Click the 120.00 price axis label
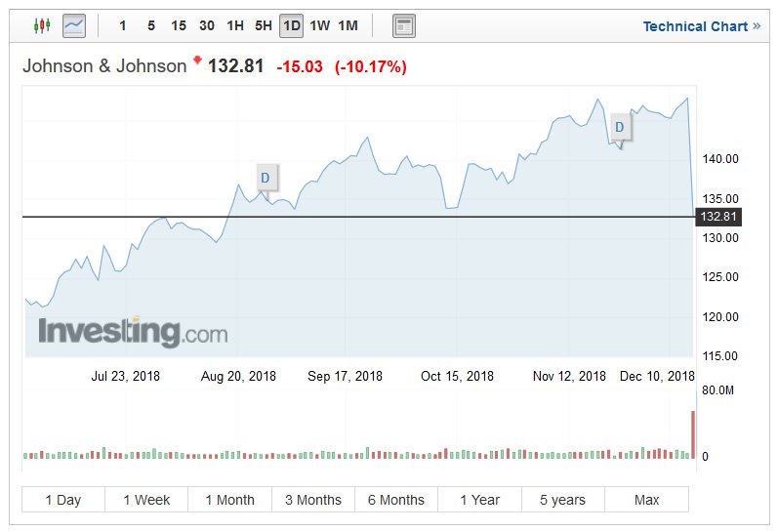This screenshot has width=778, height=532. (720, 316)
